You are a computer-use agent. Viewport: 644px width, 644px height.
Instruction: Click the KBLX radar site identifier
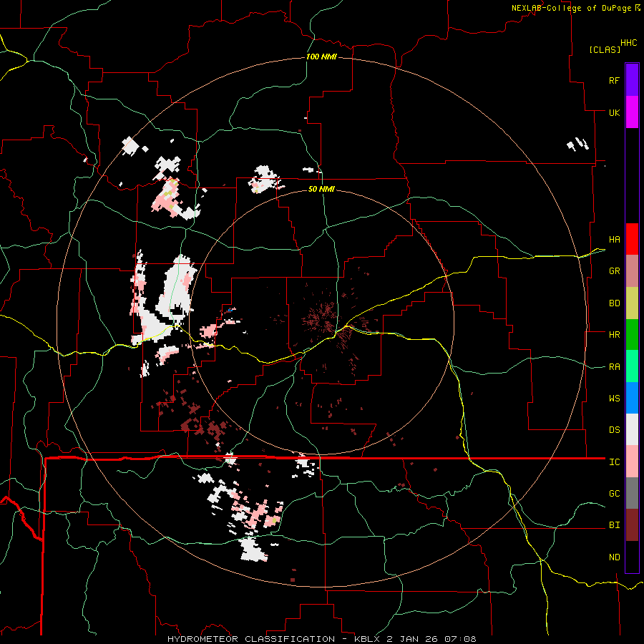[x=367, y=639]
